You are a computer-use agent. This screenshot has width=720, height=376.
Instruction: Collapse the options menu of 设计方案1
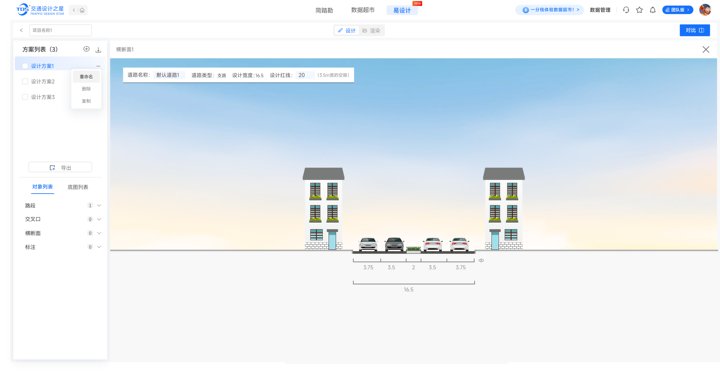pos(98,66)
